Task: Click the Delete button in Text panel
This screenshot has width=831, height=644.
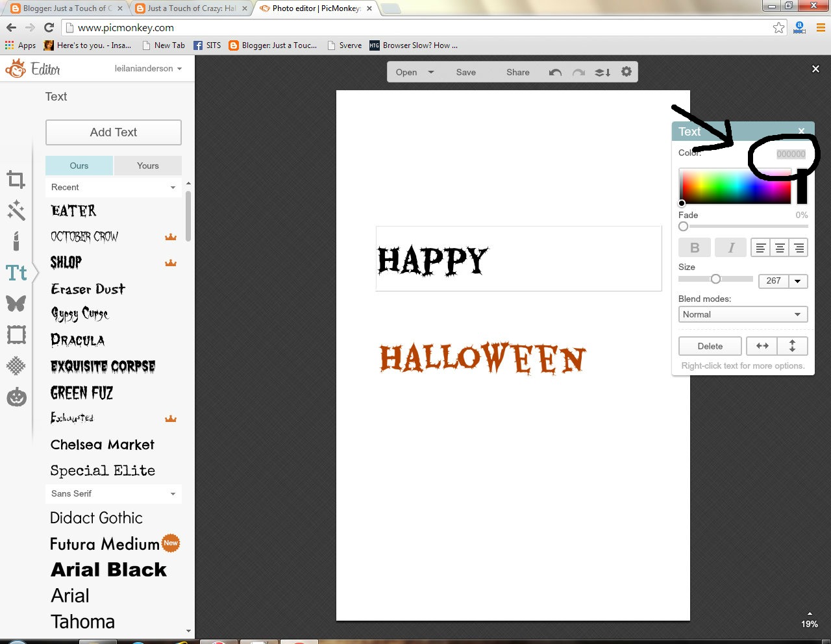Action: [710, 346]
